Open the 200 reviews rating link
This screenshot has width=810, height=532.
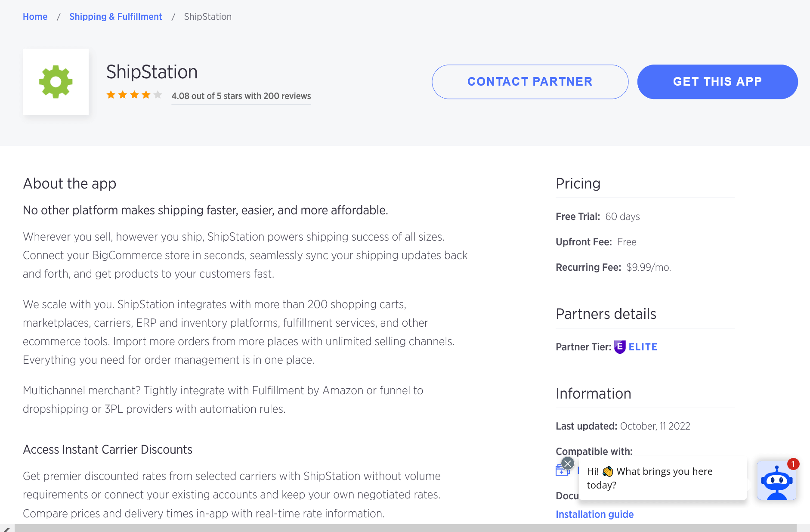241,96
